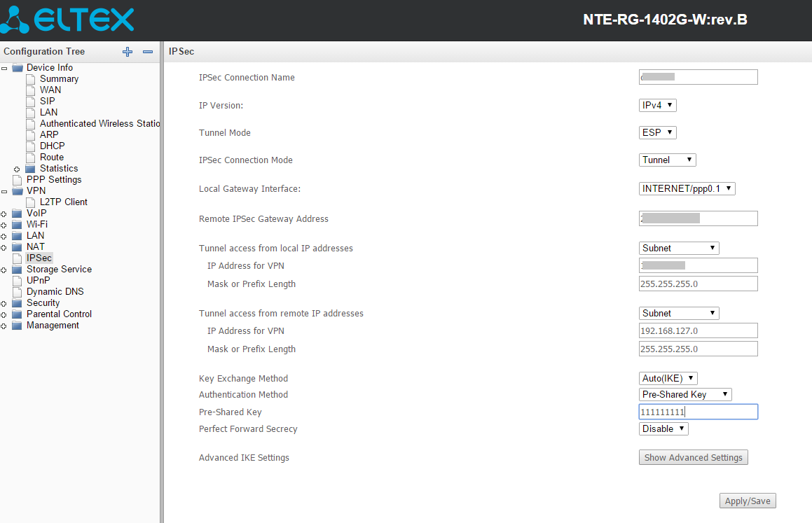Open the WAN info page
The width and height of the screenshot is (812, 523).
pyautogui.click(x=50, y=90)
